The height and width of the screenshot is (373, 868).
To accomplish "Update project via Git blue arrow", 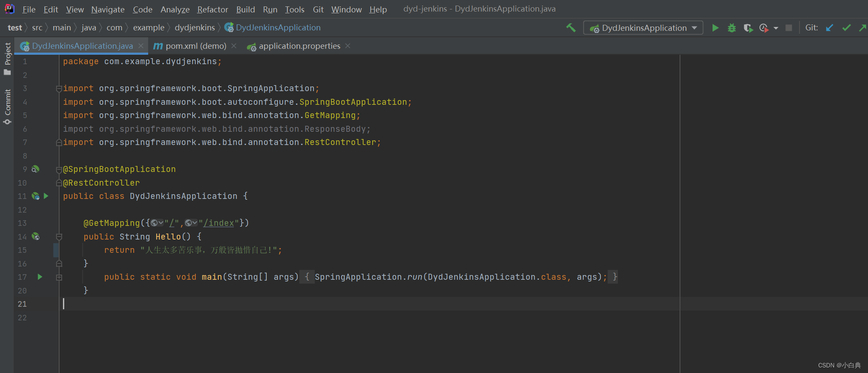I will pyautogui.click(x=829, y=28).
